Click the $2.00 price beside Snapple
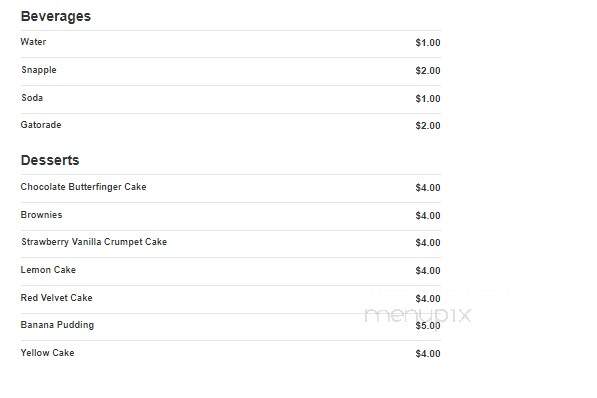The image size is (597, 398). pos(428,71)
